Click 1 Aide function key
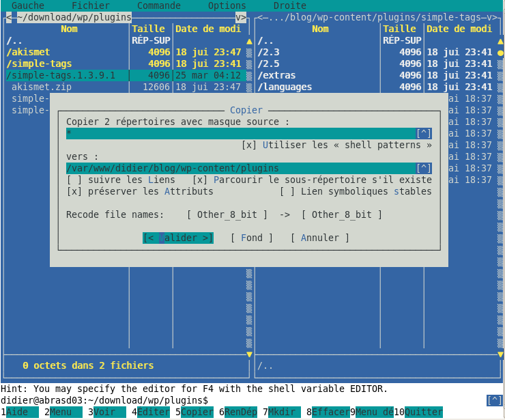Image resolution: width=505 pixels, height=420 pixels. coord(20,412)
